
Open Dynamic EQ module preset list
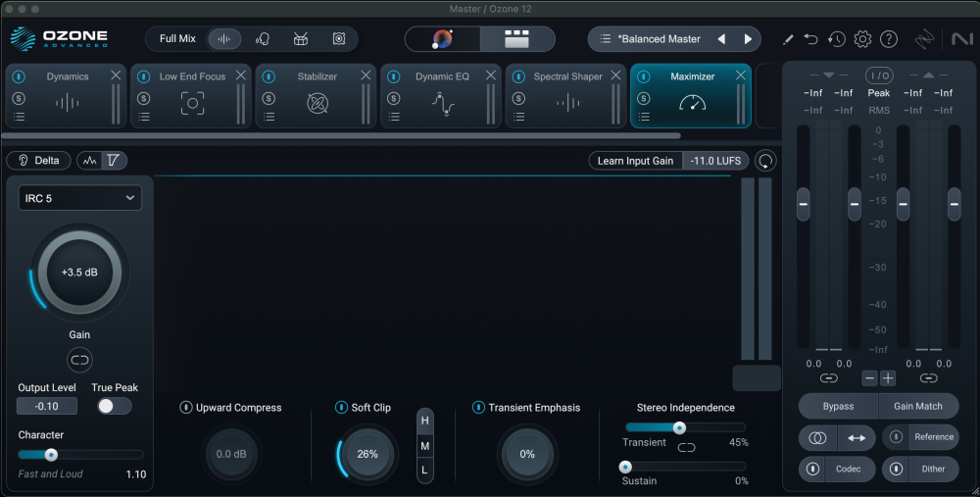(394, 117)
